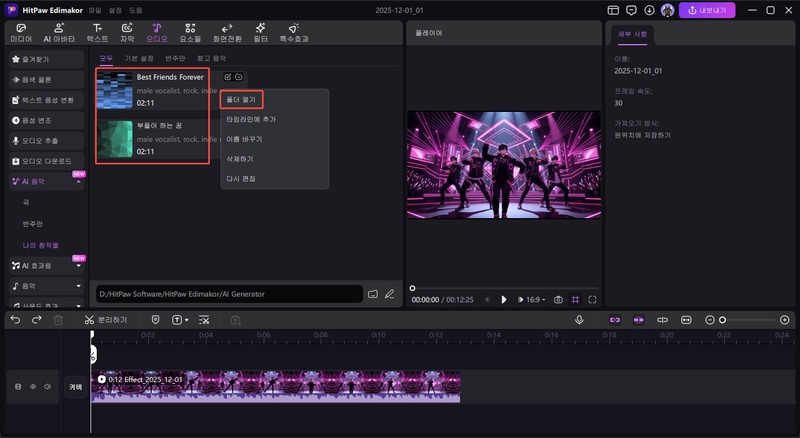Click the 커버 button on the track
Viewport: 800px width, 438px height.
tap(76, 386)
